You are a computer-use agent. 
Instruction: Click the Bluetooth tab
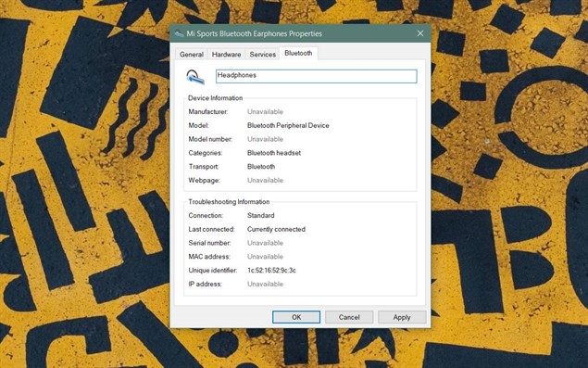[298, 53]
